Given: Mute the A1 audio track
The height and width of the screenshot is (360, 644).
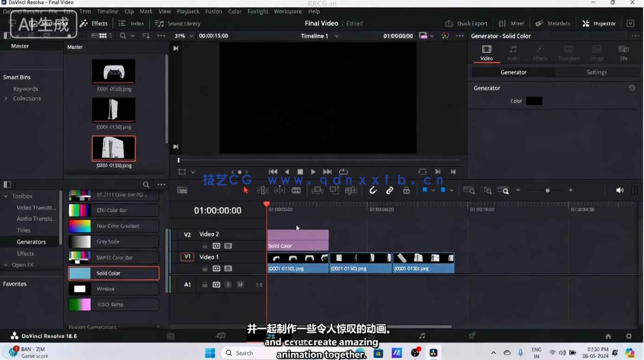Looking at the screenshot, I should click(x=241, y=284).
